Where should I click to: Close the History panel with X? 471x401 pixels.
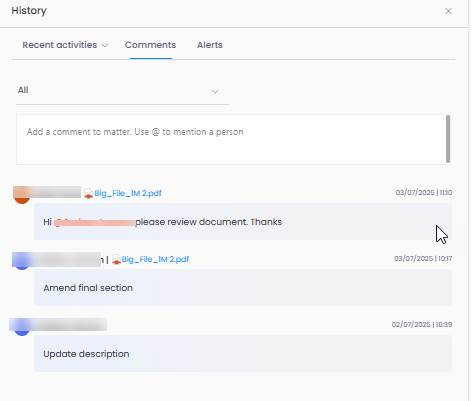(448, 11)
